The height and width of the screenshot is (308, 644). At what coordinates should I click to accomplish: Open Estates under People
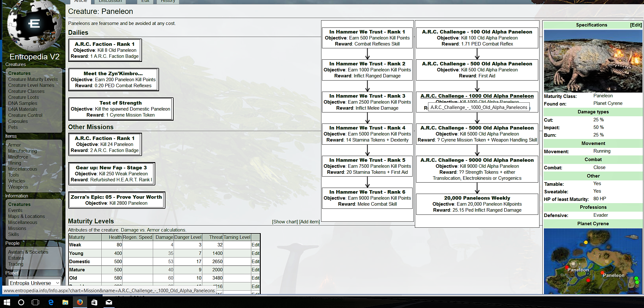click(x=16, y=258)
